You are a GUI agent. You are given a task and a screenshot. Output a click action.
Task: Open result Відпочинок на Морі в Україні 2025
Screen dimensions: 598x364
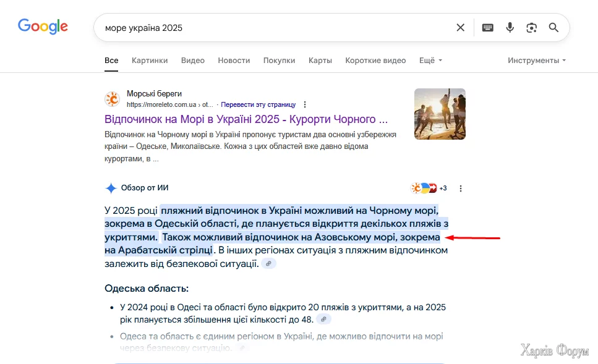tap(246, 119)
